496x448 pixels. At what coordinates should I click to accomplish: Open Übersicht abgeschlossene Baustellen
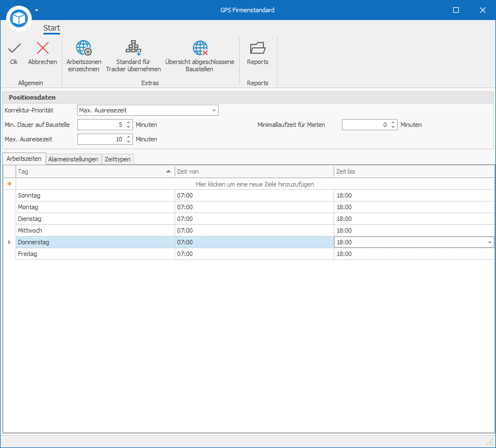coord(200,56)
